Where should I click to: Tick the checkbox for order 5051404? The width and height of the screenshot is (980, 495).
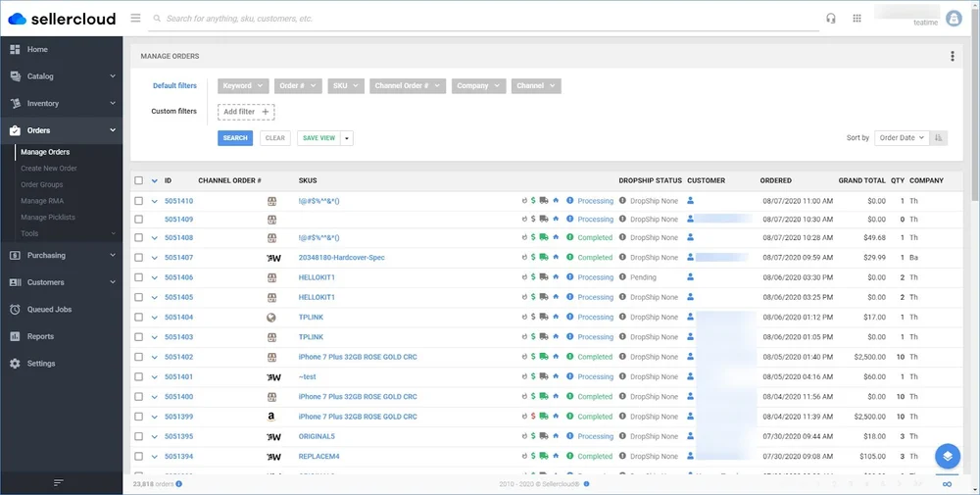pyautogui.click(x=139, y=318)
